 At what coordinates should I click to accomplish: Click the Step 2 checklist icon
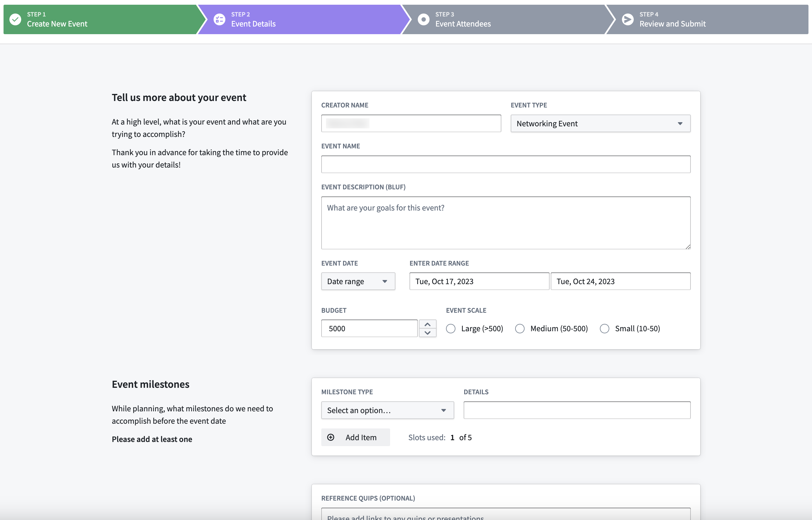[x=219, y=19]
